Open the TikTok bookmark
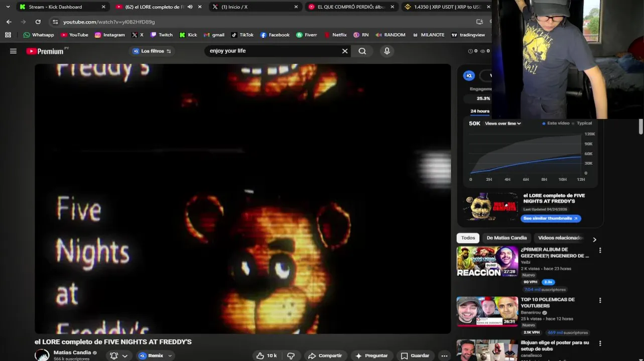The height and width of the screenshot is (361, 644). 242,35
